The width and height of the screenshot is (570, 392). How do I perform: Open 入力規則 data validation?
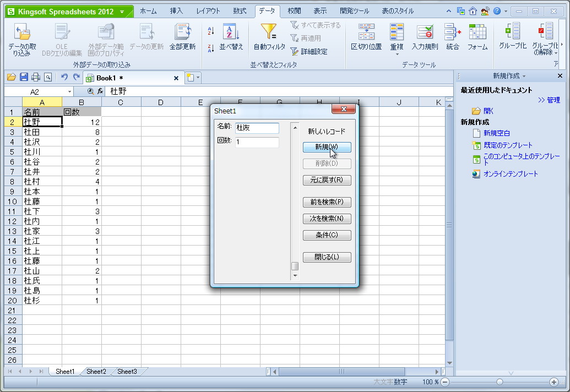click(425, 37)
